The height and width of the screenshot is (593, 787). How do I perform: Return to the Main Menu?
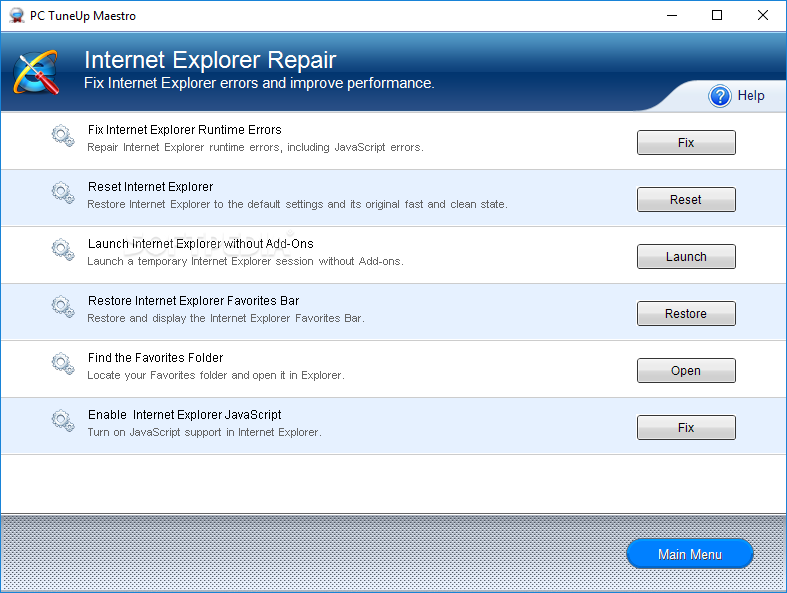(690, 554)
